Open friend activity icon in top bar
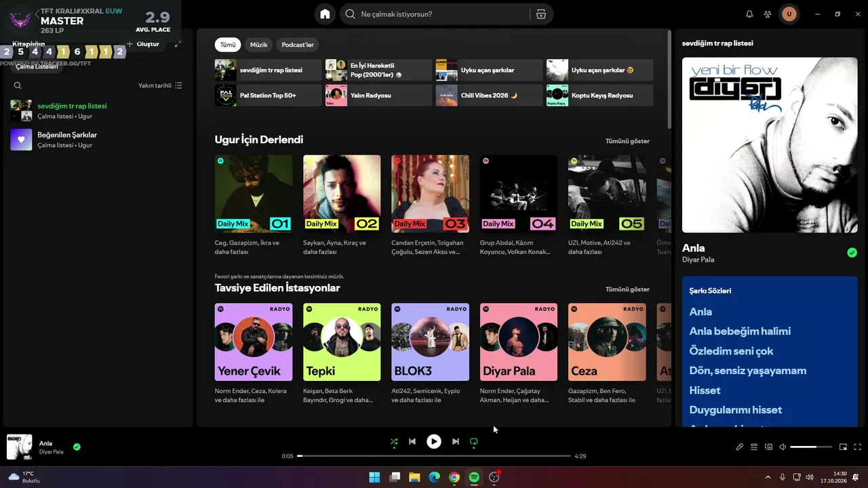Screen dimensions: 868x488 pos(768,14)
